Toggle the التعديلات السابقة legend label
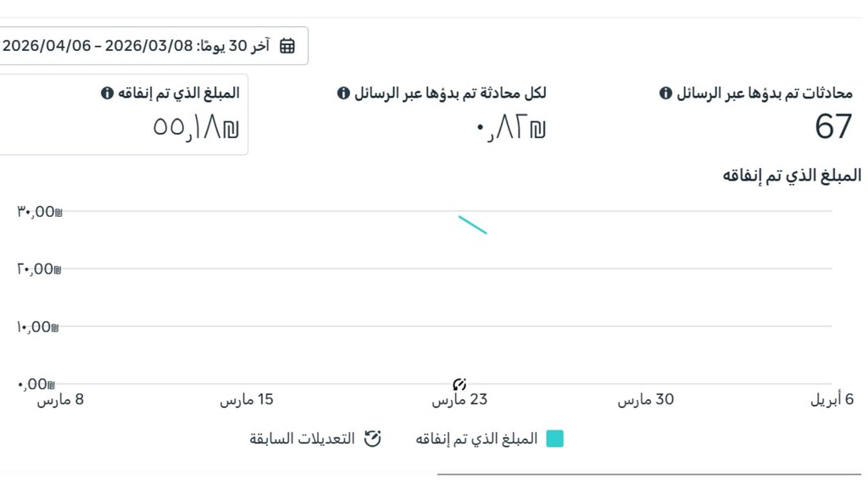 (302, 438)
